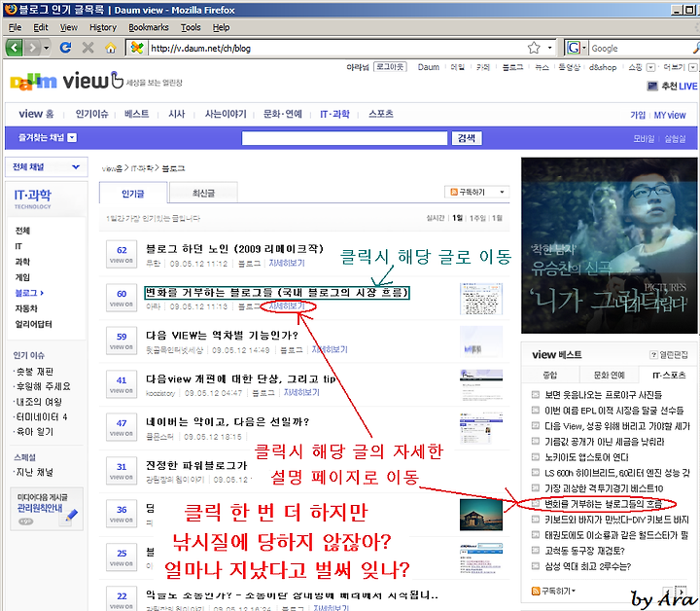Open the back-history dropdown arrow
Viewport: 700px width, 611px height.
pyautogui.click(x=47, y=48)
